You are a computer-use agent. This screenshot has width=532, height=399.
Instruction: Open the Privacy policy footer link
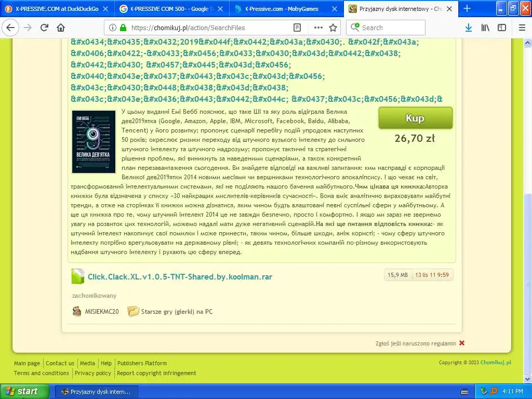pos(93,373)
